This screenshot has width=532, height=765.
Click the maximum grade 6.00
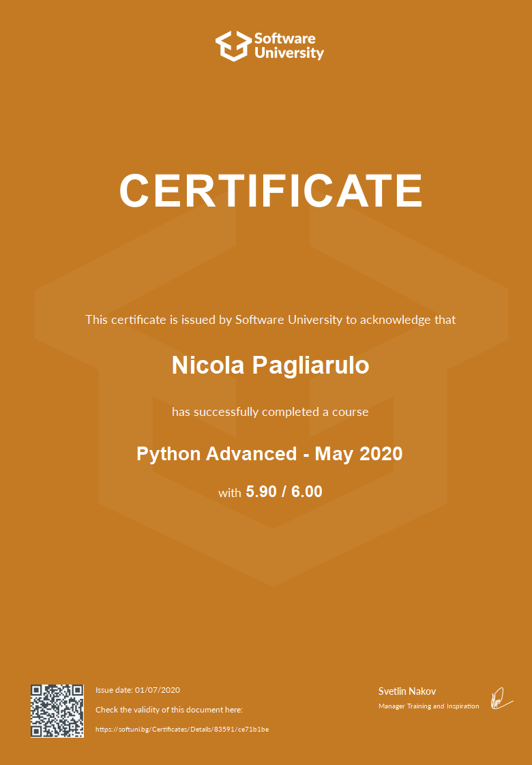(307, 492)
